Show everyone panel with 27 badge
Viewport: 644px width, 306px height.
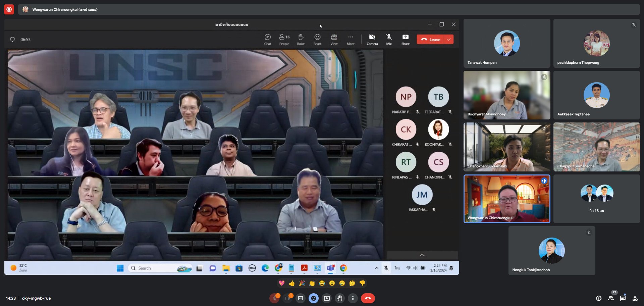[611, 298]
